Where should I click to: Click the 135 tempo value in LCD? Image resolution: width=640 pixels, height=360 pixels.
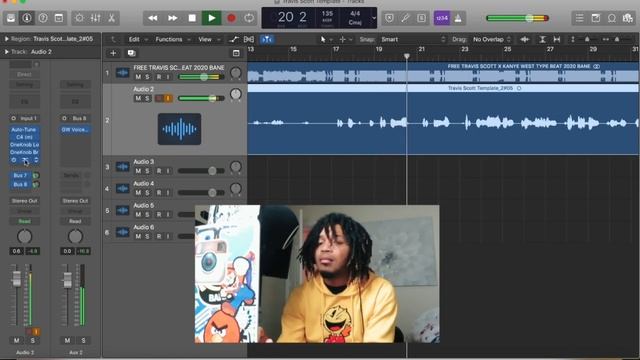(x=327, y=14)
